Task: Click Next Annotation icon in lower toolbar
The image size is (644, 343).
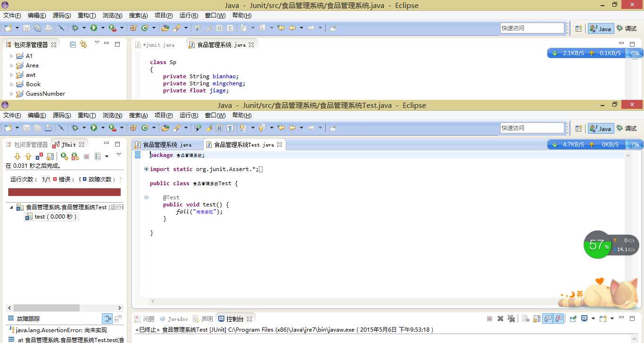Action: tap(243, 128)
